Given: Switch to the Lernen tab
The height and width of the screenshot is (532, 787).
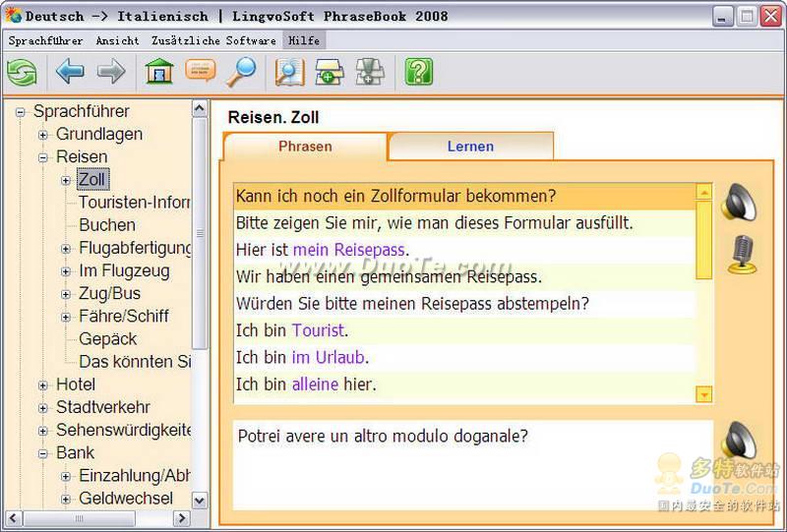Looking at the screenshot, I should 470,147.
